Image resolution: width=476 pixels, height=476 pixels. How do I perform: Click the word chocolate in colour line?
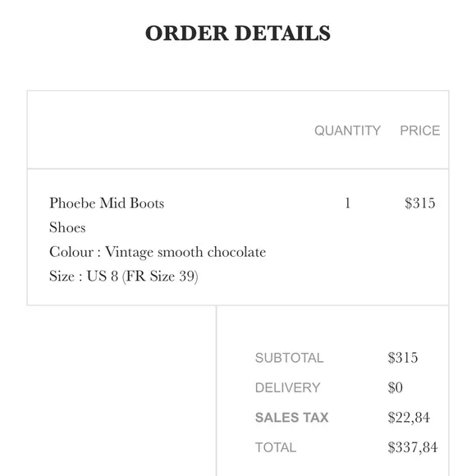click(x=237, y=252)
